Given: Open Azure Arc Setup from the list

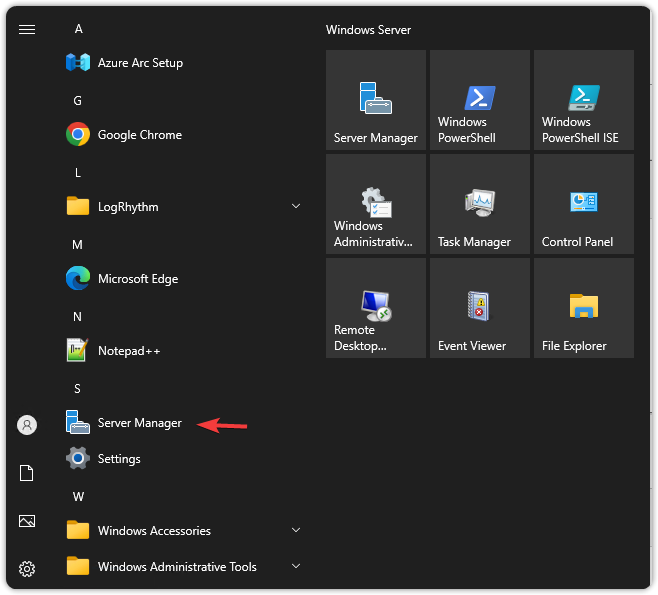Looking at the screenshot, I should 140,63.
